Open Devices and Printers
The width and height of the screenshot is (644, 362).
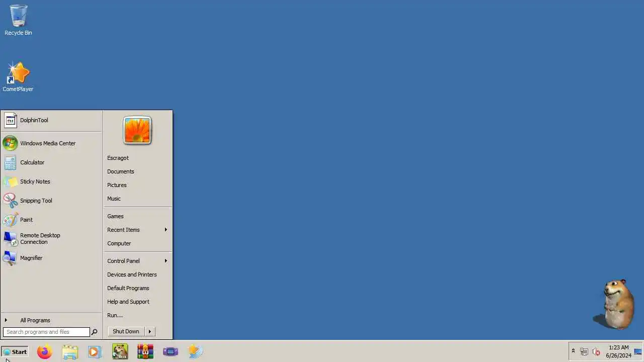(137, 275)
